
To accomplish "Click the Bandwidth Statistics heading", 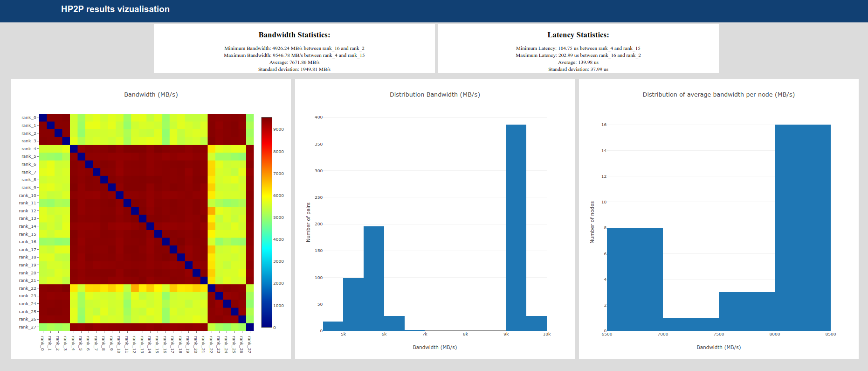I will tap(294, 35).
